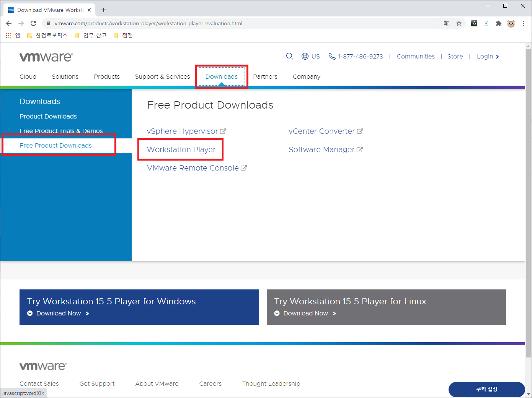
Task: Select Free Product Trials & Demos
Action: [61, 131]
